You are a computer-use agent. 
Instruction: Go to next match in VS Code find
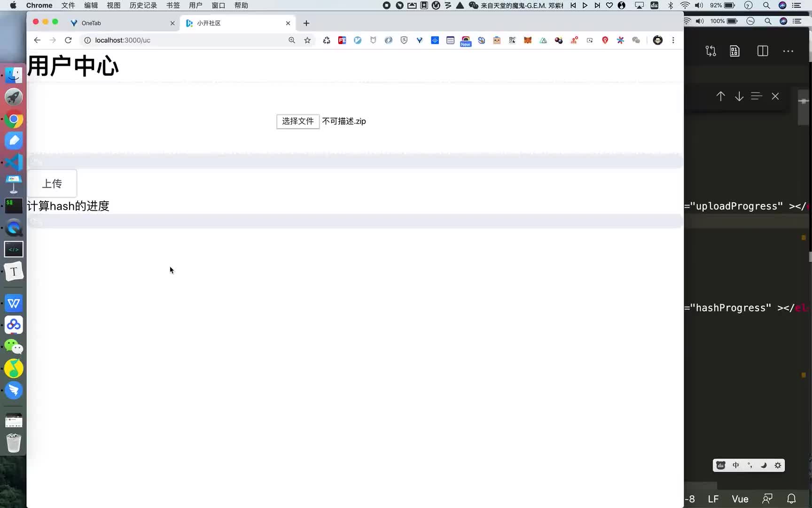[739, 96]
